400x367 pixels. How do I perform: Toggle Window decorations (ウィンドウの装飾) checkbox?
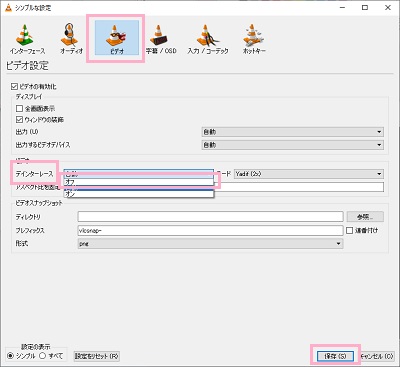19,119
